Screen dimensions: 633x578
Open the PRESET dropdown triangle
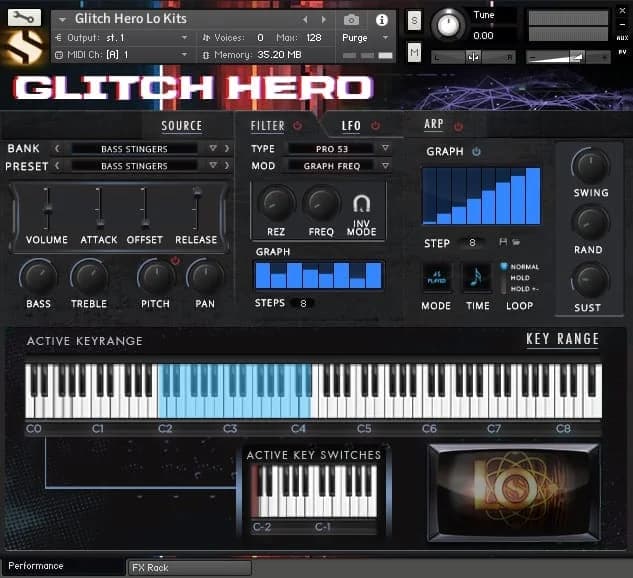(213, 165)
